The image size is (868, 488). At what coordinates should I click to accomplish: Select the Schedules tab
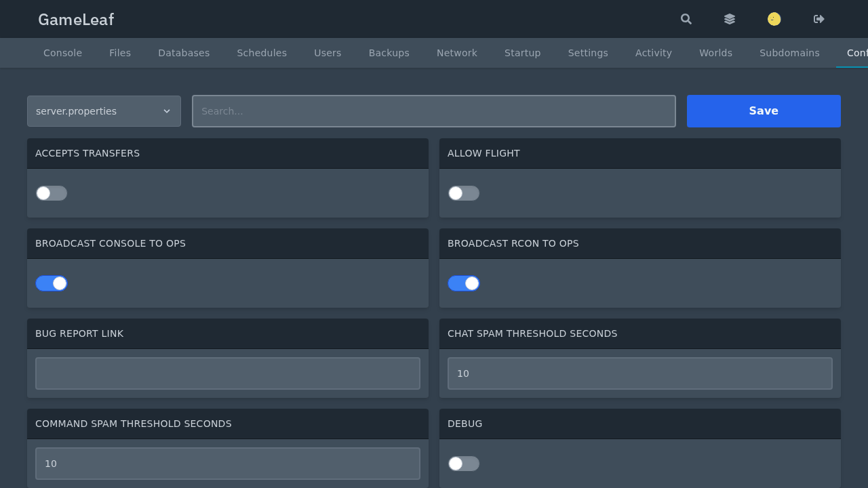262,53
